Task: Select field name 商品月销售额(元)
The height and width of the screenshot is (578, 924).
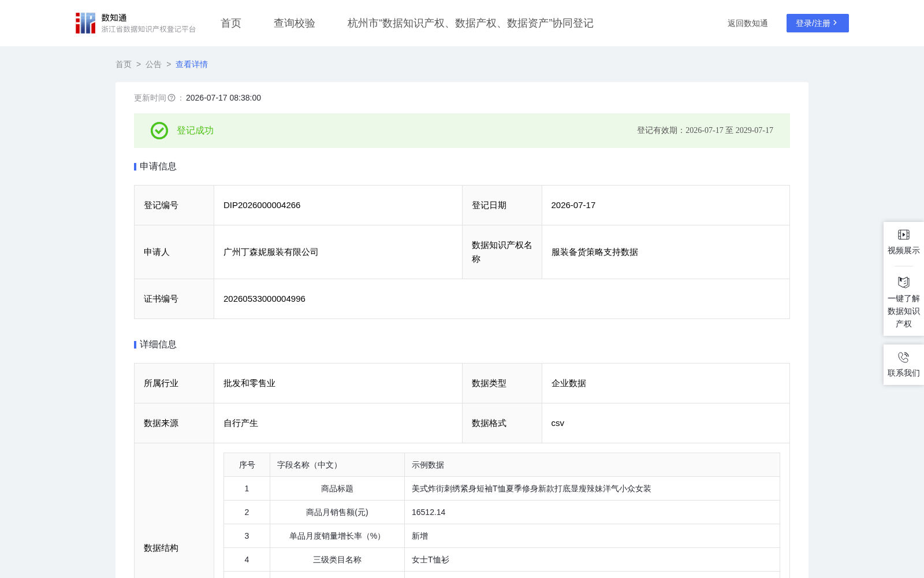Action: [x=337, y=512]
